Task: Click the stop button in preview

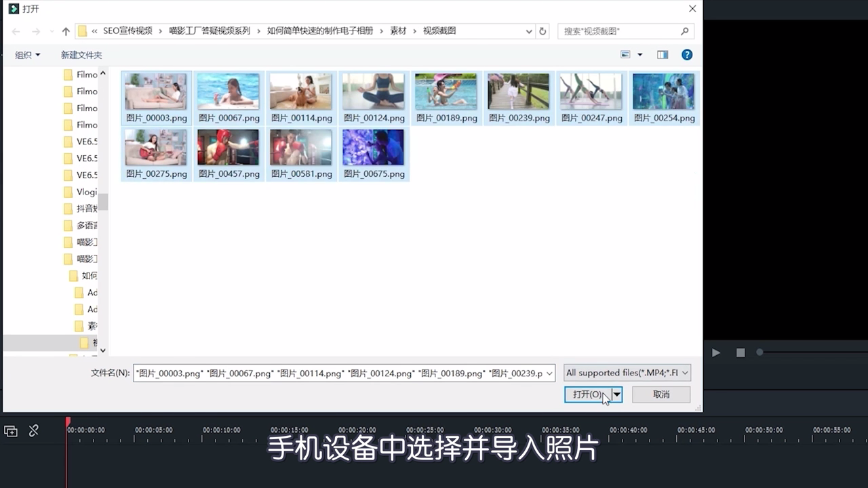Action: [741, 352]
